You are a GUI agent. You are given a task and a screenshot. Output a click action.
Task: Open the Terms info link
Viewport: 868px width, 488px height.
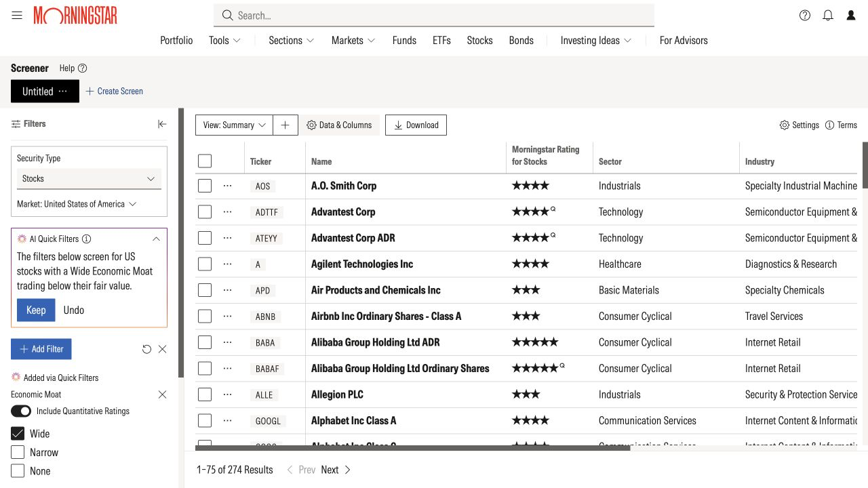[x=841, y=125]
